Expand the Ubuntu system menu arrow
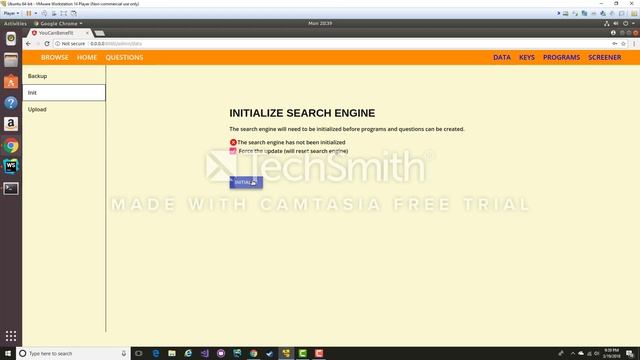Viewport: 640px width, 360px height. [633, 24]
